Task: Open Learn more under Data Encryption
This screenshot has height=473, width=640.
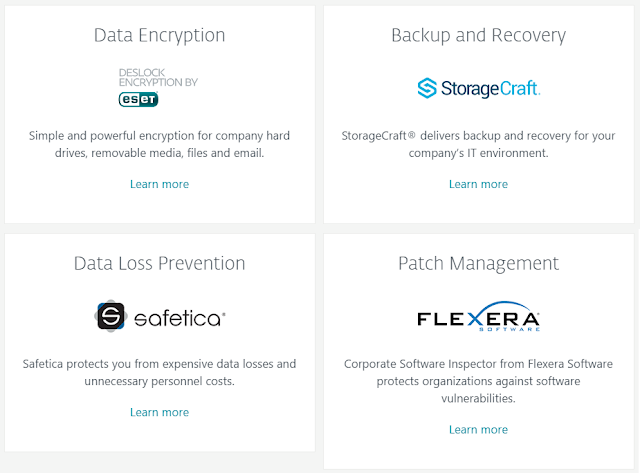Action: (x=159, y=184)
